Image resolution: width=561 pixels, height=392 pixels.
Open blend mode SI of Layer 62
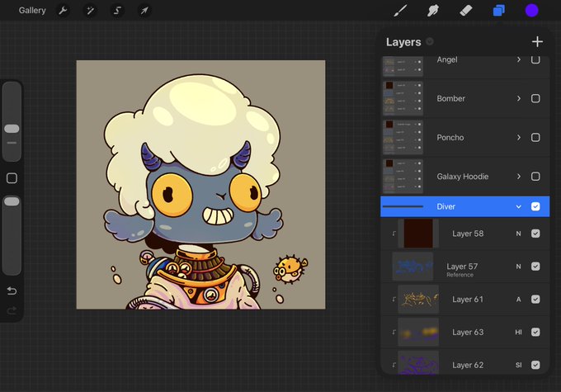click(x=518, y=365)
